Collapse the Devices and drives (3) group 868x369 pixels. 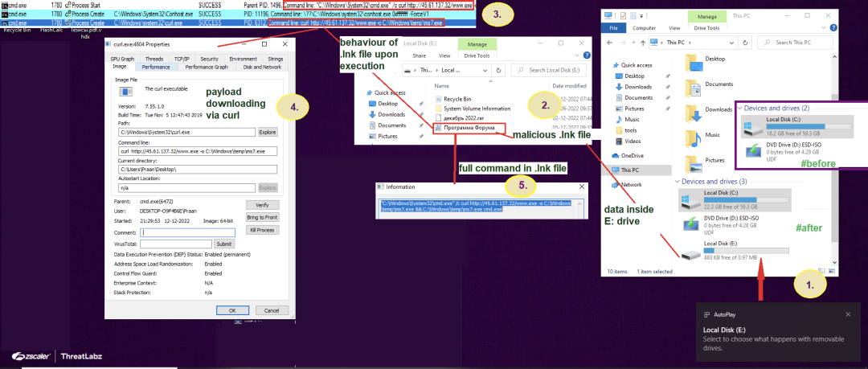click(x=676, y=182)
